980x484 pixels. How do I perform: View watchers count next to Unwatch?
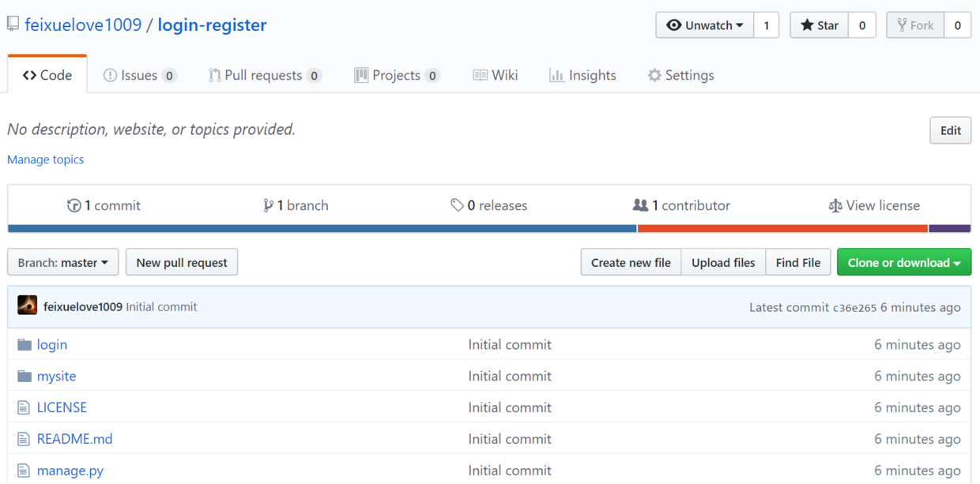point(767,25)
